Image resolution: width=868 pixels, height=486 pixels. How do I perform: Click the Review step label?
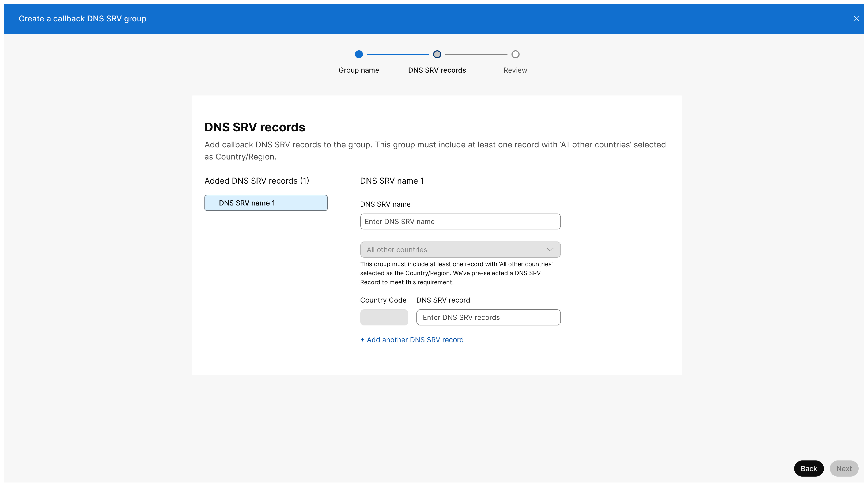[x=515, y=70]
